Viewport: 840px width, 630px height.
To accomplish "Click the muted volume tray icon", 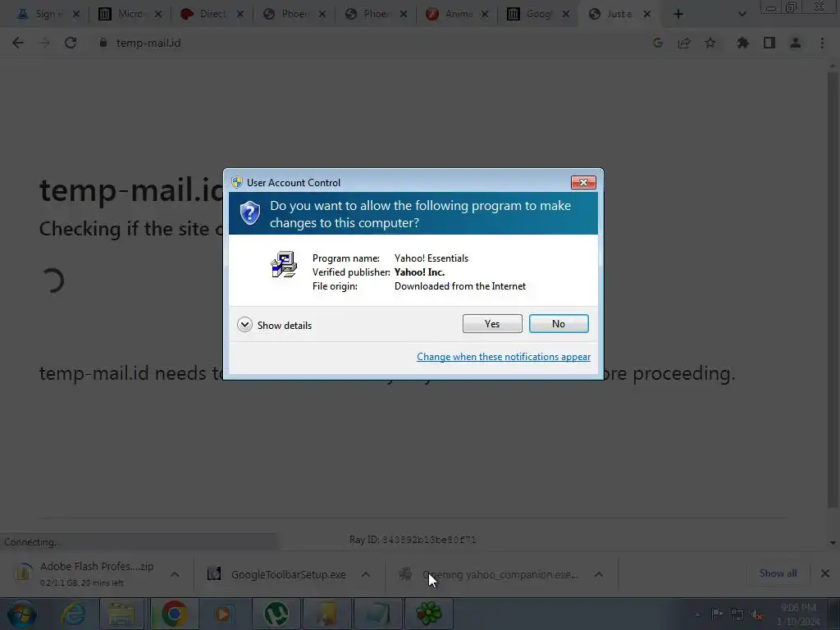I will point(756,614).
